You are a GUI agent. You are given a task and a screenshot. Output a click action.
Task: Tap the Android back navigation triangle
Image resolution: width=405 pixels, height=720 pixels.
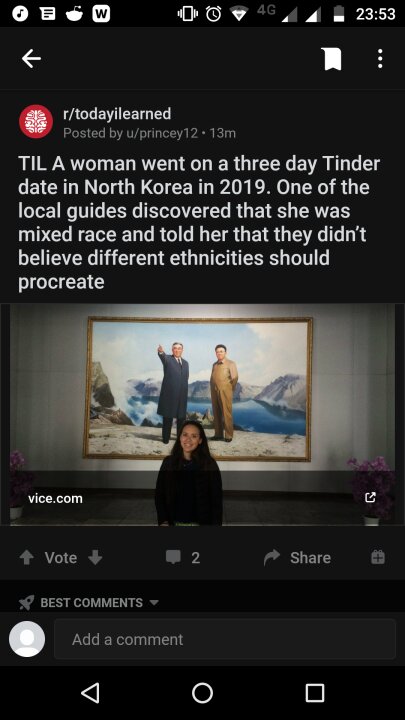click(90, 692)
